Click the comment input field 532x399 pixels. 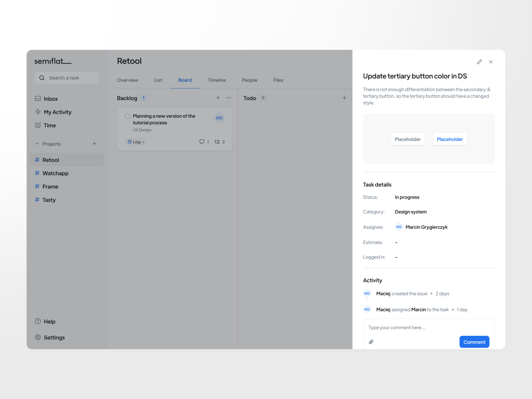click(x=416, y=328)
